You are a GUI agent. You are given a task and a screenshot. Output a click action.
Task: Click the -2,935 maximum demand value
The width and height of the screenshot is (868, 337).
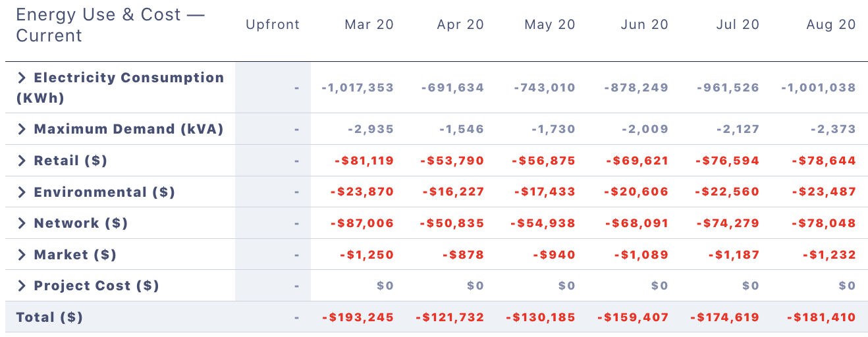371,129
